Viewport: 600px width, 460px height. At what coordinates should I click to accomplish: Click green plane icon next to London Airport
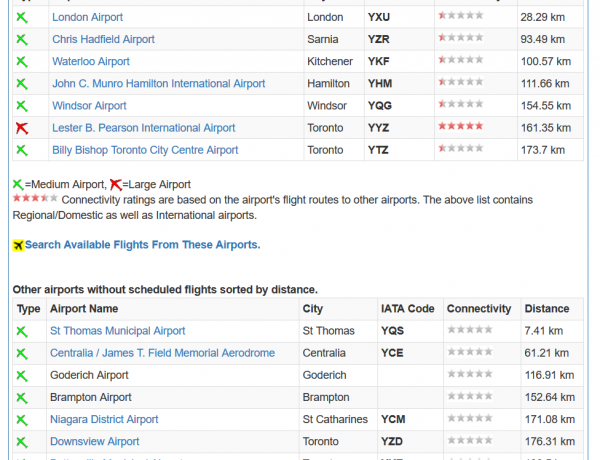click(x=22, y=17)
